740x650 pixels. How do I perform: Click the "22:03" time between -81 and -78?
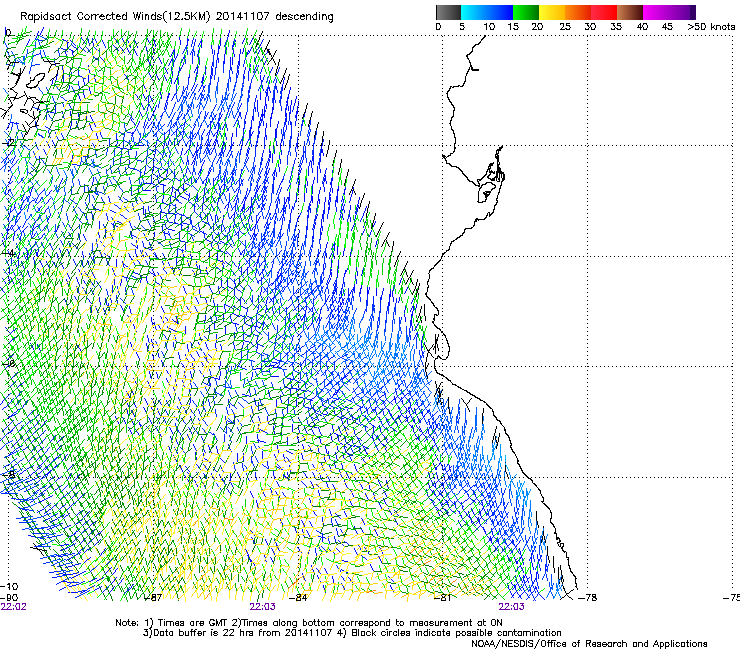pos(511,607)
